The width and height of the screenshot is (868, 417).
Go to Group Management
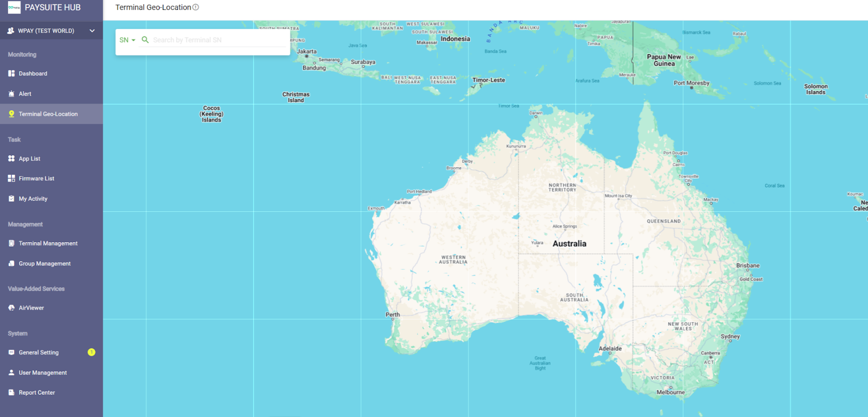pyautogui.click(x=52, y=263)
